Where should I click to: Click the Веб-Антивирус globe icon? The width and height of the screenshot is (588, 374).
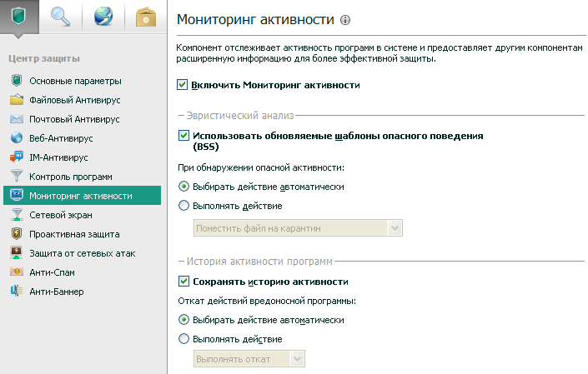tap(16, 138)
